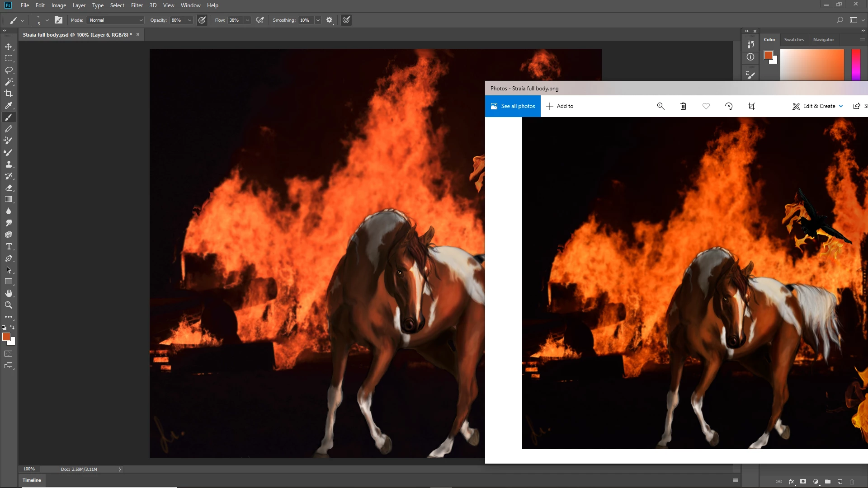Select the Crop tool in Photoshop toolbar
The image size is (868, 488).
(9, 94)
